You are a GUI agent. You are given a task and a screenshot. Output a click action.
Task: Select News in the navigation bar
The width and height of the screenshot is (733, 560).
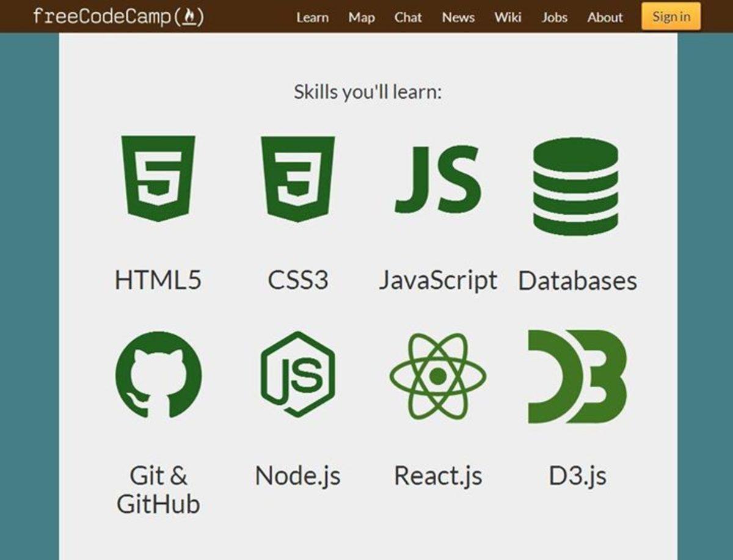(458, 17)
